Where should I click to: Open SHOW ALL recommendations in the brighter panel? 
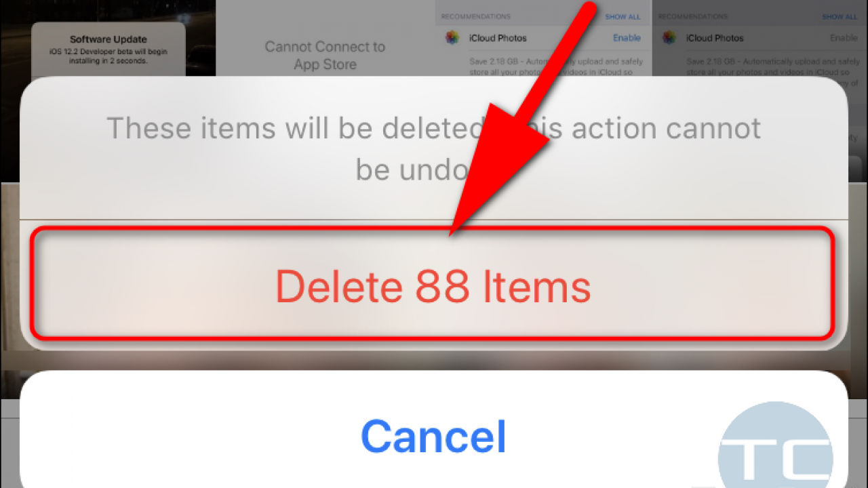click(623, 16)
